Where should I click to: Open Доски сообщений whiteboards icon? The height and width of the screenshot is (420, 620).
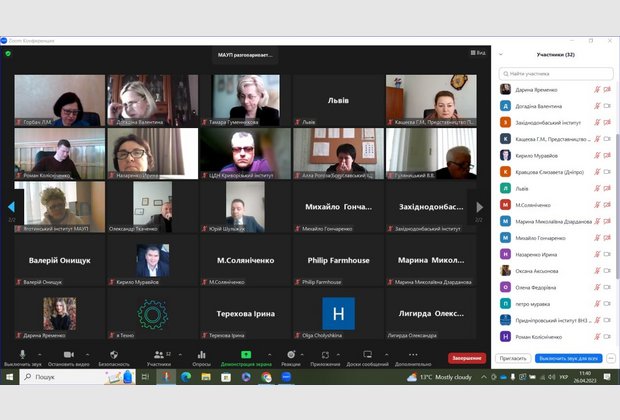pyautogui.click(x=366, y=354)
